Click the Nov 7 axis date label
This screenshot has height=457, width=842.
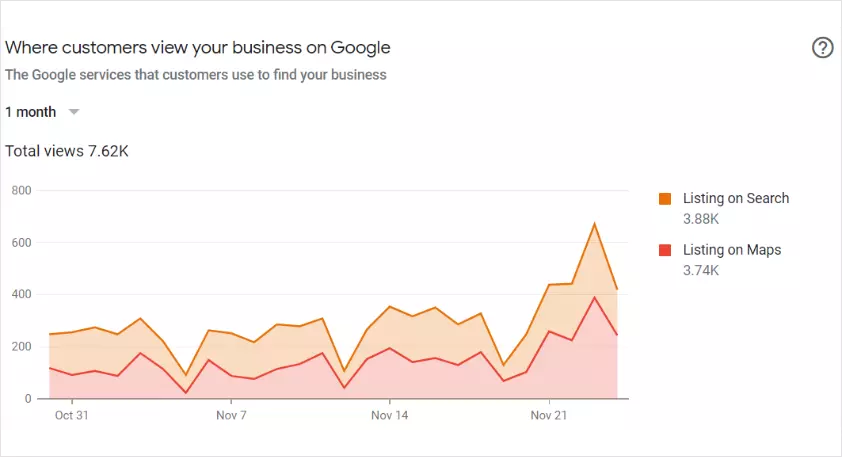click(x=231, y=415)
